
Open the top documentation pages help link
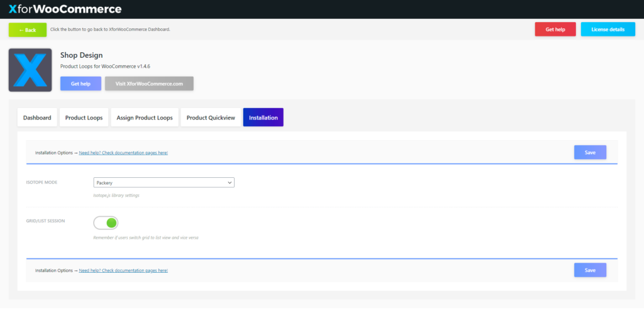pyautogui.click(x=123, y=153)
